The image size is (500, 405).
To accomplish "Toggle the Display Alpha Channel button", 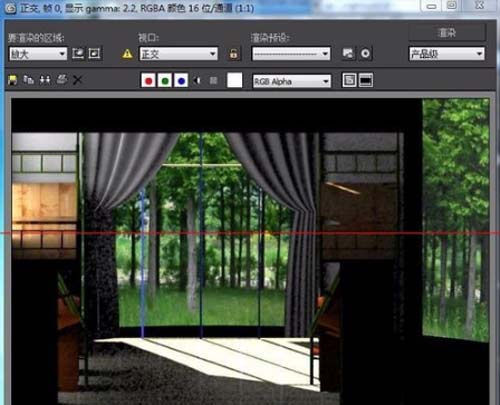I will tap(197, 80).
